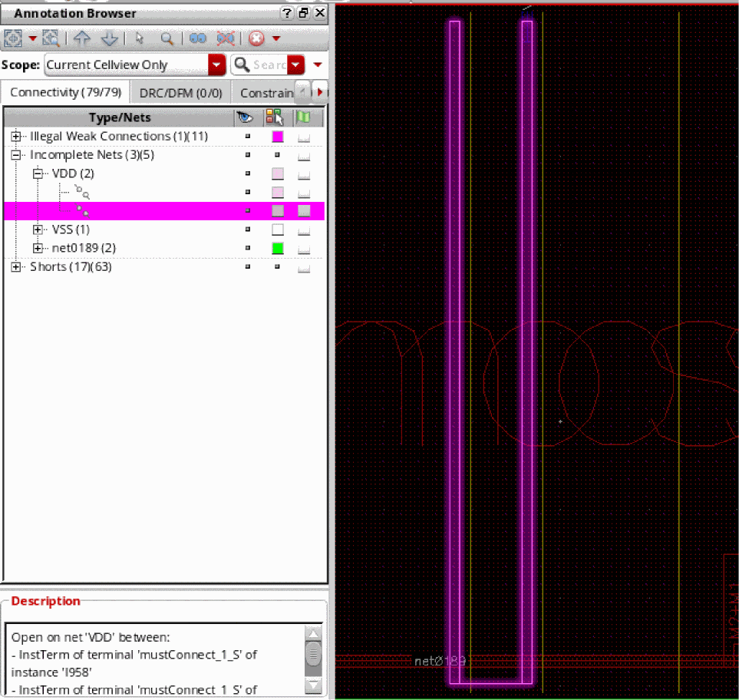Collapse the Incomplete Nets tree node
The height and width of the screenshot is (700, 739).
pos(16,155)
